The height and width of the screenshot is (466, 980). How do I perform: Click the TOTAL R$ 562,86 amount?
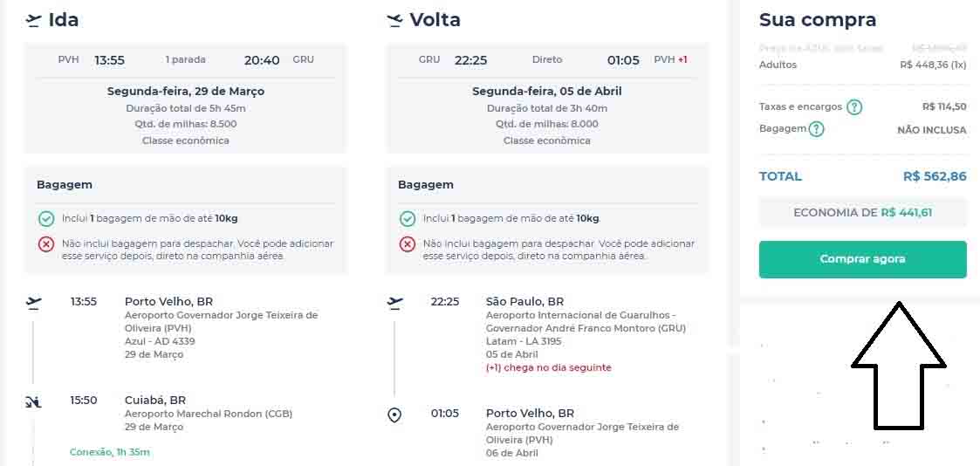[x=935, y=176]
